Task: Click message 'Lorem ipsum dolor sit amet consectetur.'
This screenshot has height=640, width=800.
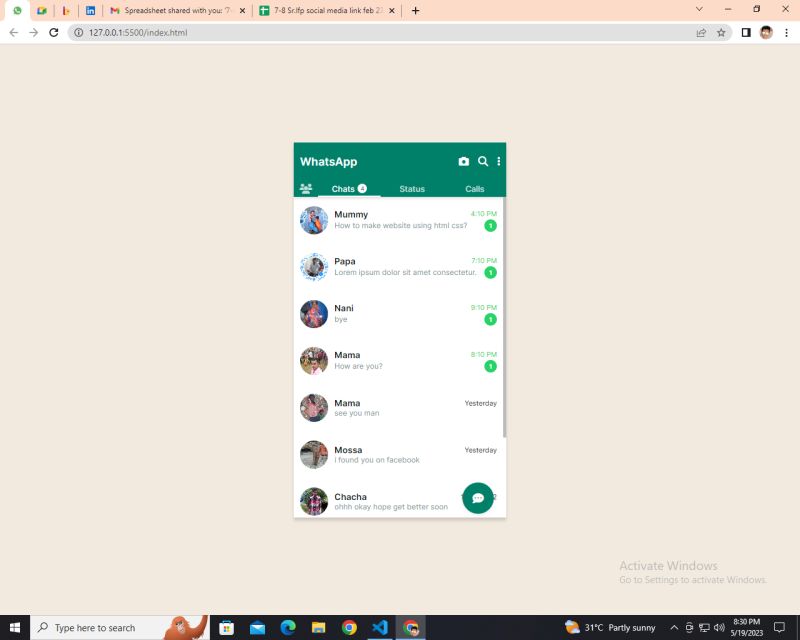Action: click(x=405, y=273)
